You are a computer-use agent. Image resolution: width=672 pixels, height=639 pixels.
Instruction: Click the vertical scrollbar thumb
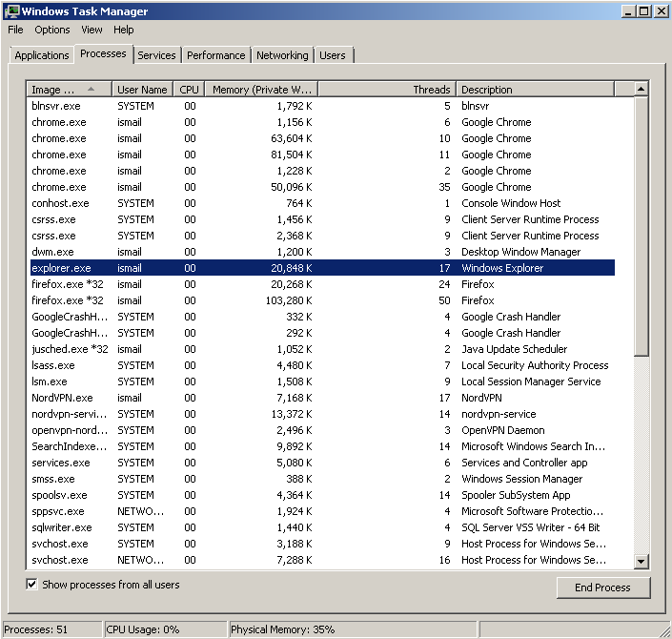pos(641,226)
